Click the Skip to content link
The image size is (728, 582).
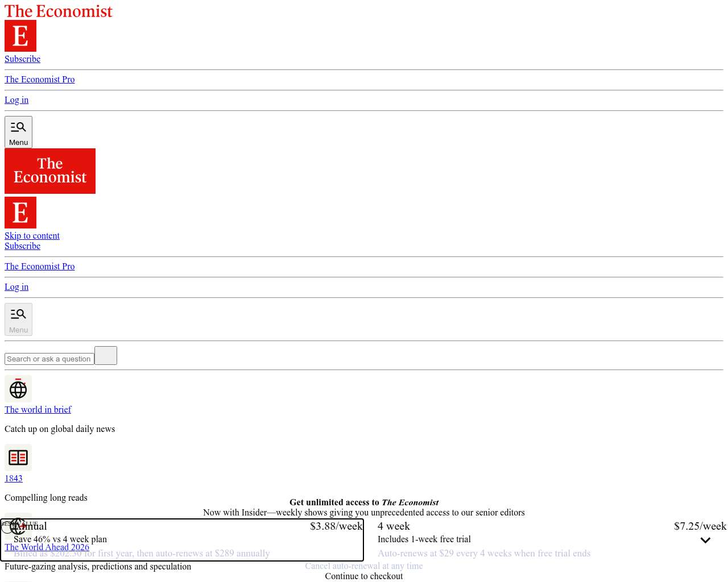pos(32,236)
